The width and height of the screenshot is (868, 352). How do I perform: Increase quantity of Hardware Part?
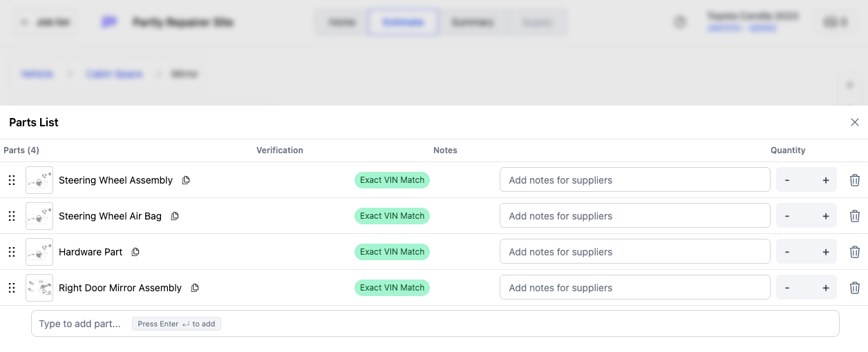pos(825,252)
